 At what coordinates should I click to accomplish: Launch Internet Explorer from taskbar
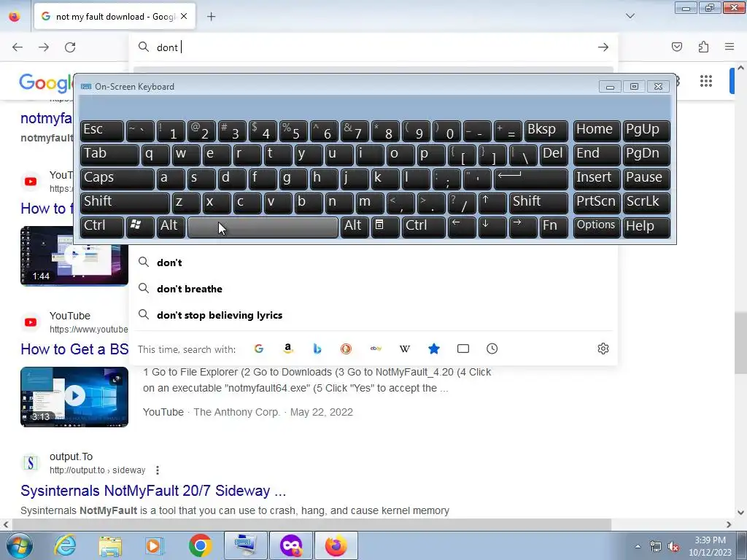point(65,545)
